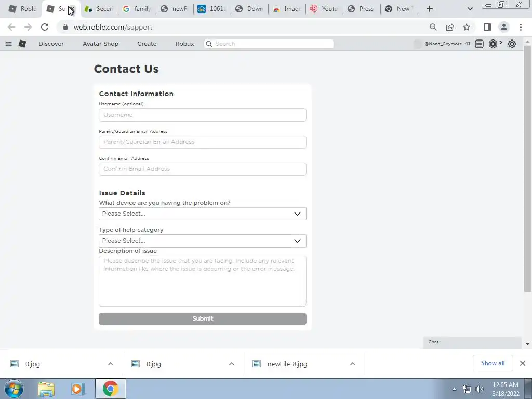Open a new browser tab
The image size is (532, 399).
(x=430, y=9)
